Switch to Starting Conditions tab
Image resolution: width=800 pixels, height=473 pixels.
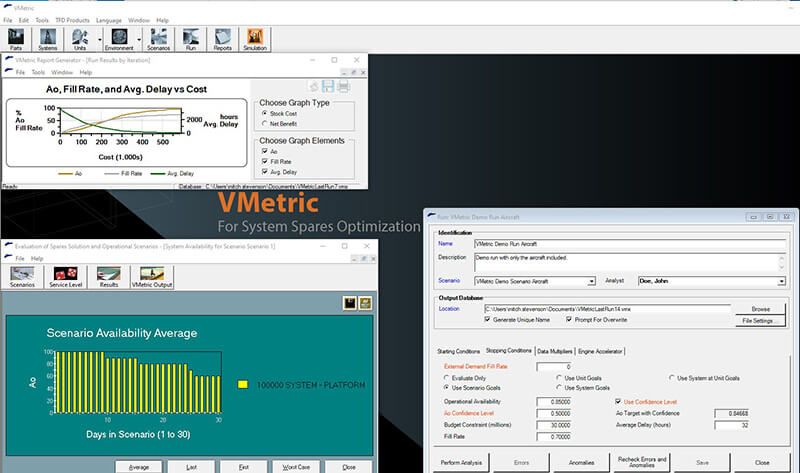[x=458, y=352]
